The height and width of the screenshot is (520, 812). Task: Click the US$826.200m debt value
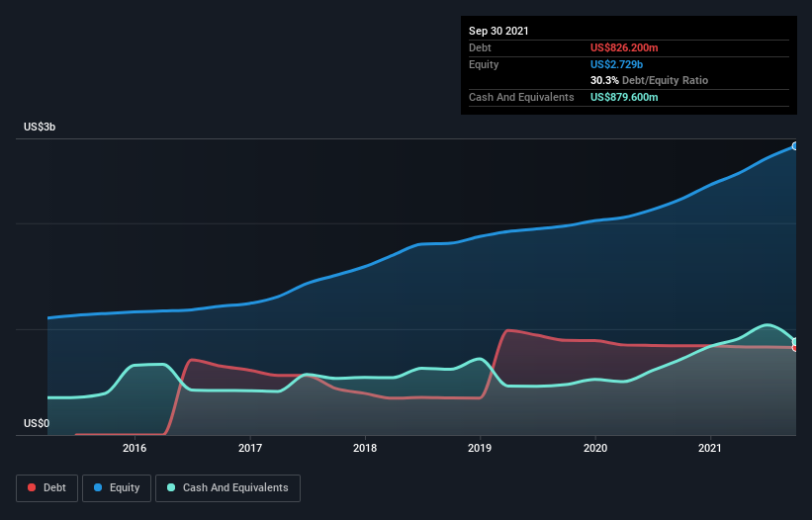(624, 47)
